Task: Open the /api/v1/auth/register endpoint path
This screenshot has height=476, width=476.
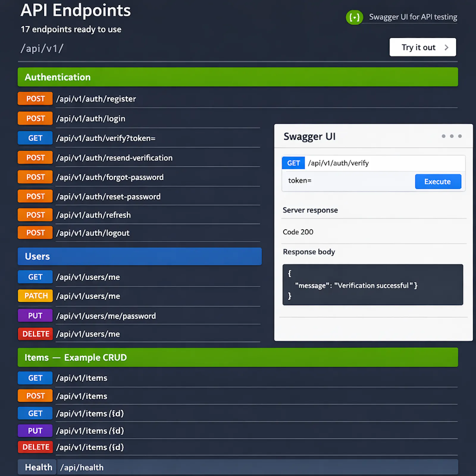Action: (x=96, y=99)
